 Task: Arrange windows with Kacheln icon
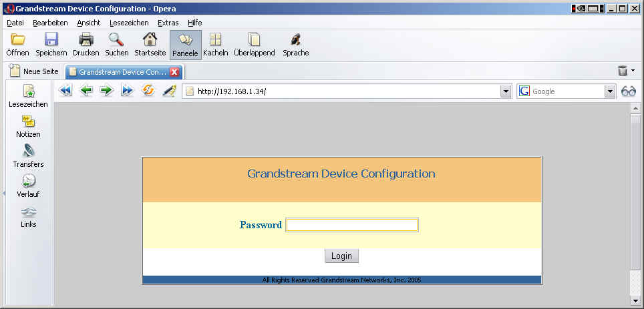pyautogui.click(x=216, y=39)
